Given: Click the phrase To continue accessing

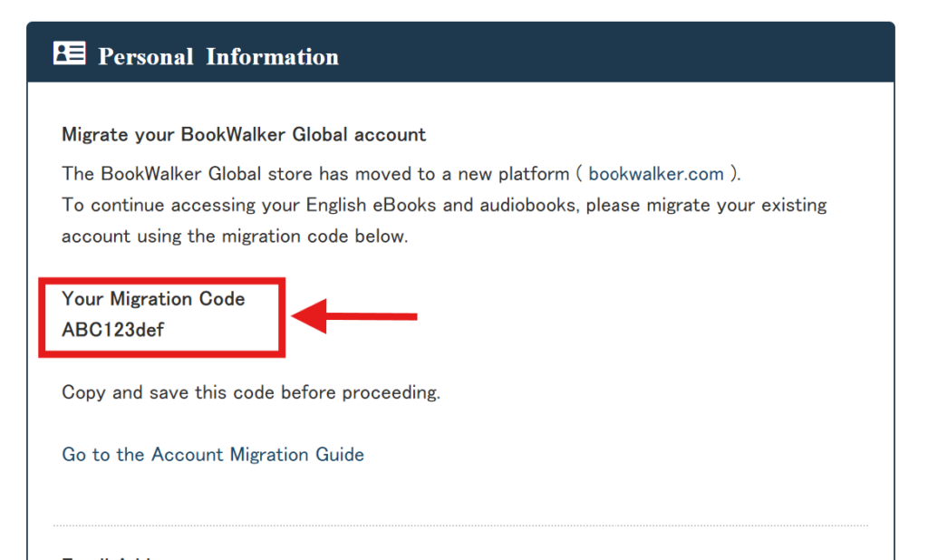Looking at the screenshot, I should 146,205.
